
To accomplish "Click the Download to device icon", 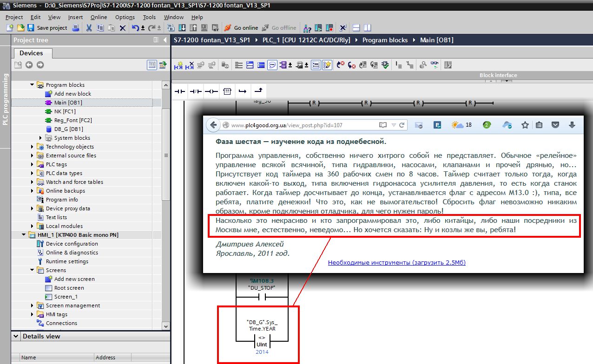I will point(182,28).
